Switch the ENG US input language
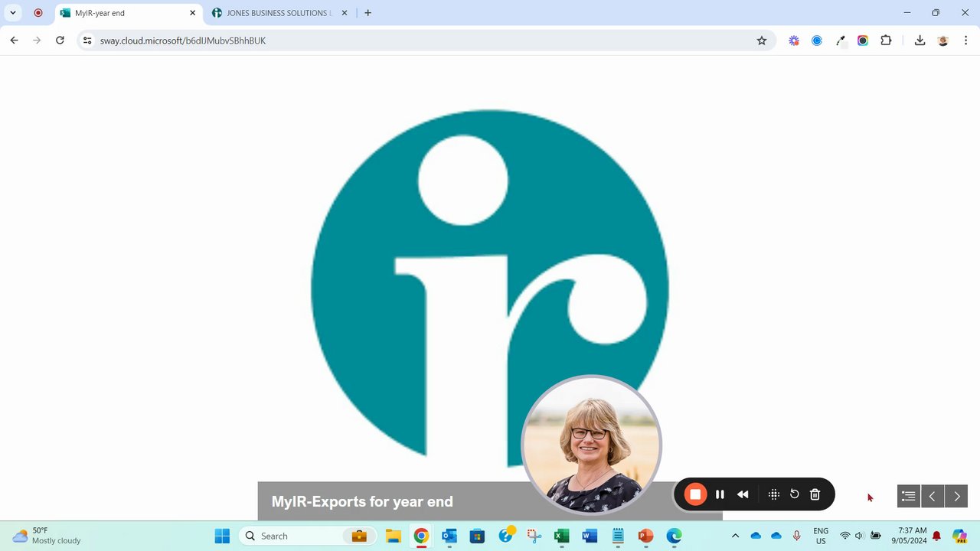The height and width of the screenshot is (551, 980). point(821,536)
